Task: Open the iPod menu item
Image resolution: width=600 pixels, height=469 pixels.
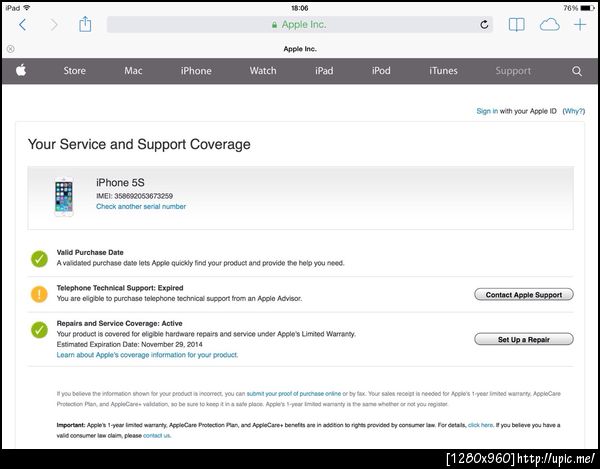Action: [x=381, y=71]
